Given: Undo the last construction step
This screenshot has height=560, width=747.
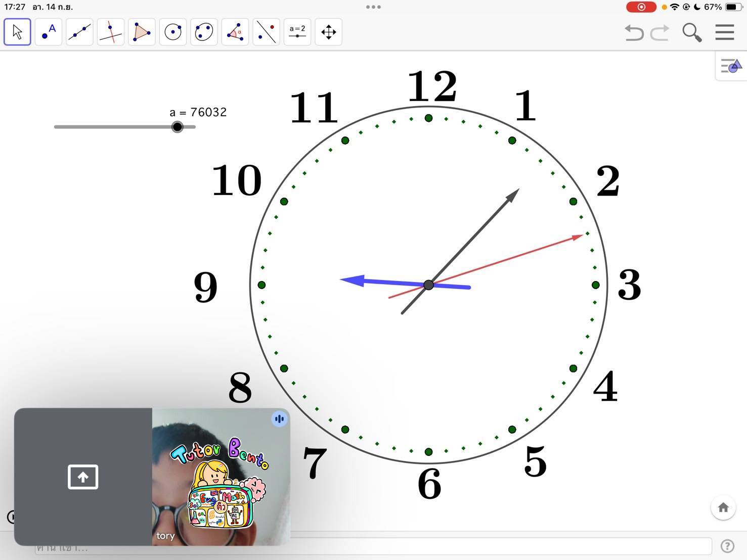Looking at the screenshot, I should coord(633,32).
